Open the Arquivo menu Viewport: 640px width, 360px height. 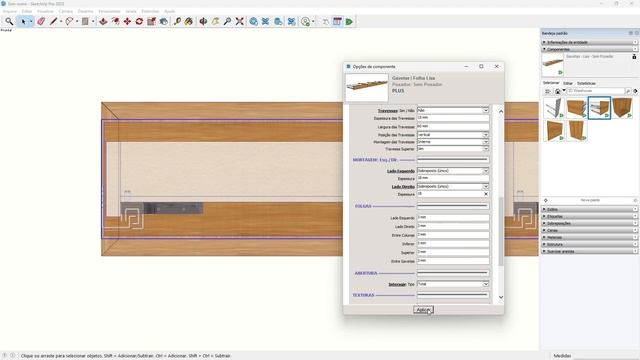[x=10, y=11]
